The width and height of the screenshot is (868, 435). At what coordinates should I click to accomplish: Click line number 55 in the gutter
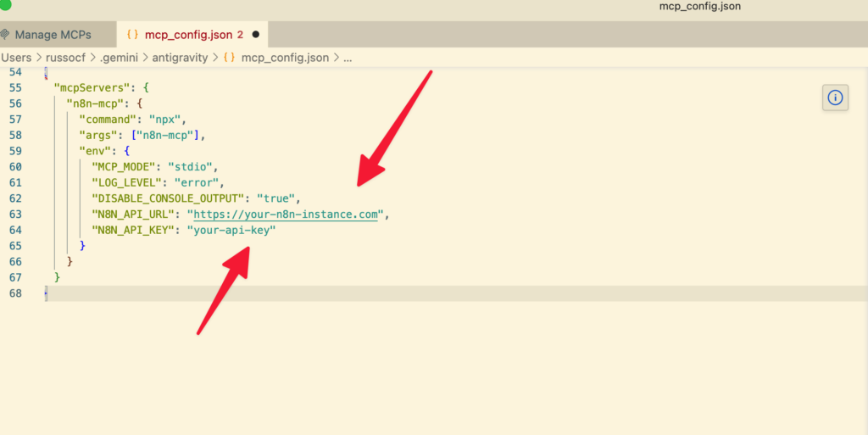[x=15, y=88]
